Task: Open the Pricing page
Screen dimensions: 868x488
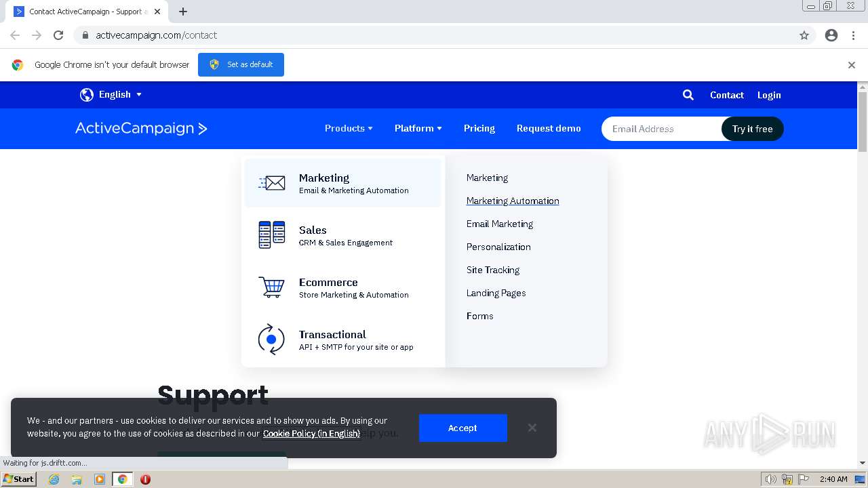Action: [x=479, y=128]
